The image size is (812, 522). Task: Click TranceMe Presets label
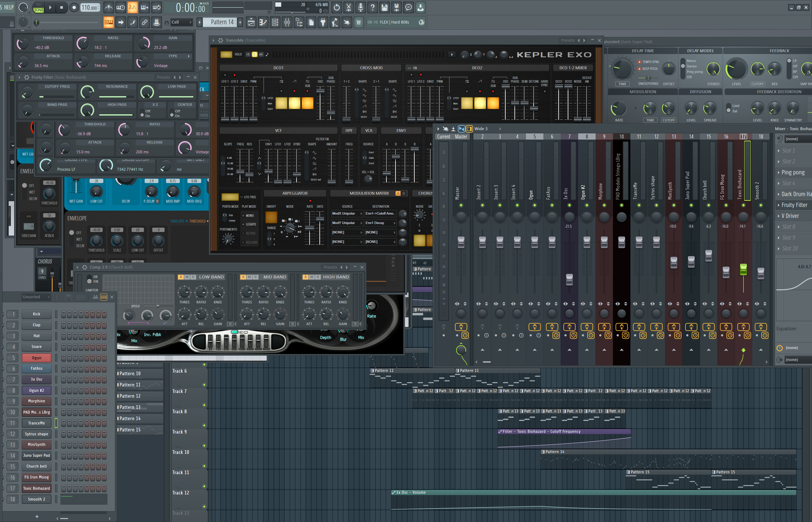pyautogui.click(x=568, y=40)
